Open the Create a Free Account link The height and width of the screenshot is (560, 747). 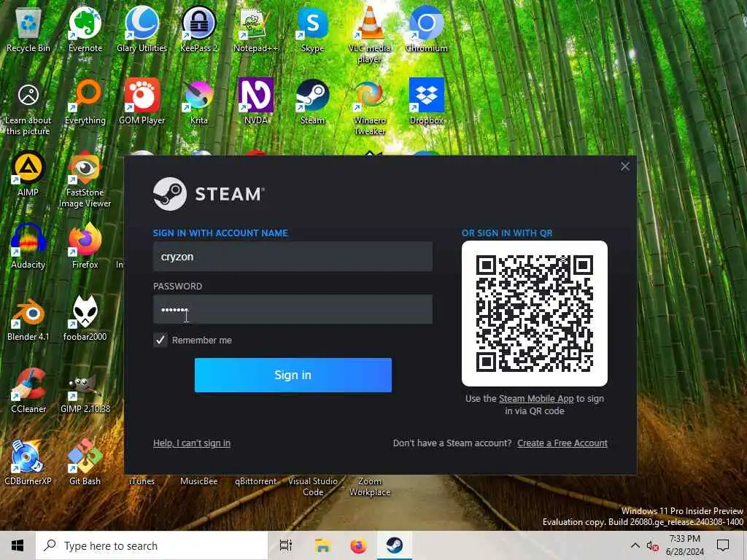click(x=562, y=443)
